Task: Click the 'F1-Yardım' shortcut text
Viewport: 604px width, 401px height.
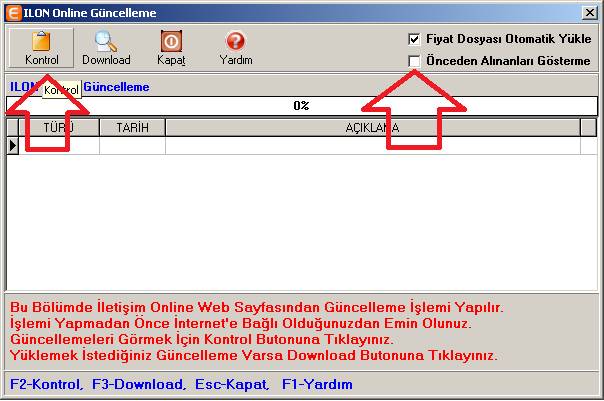Action: click(317, 384)
